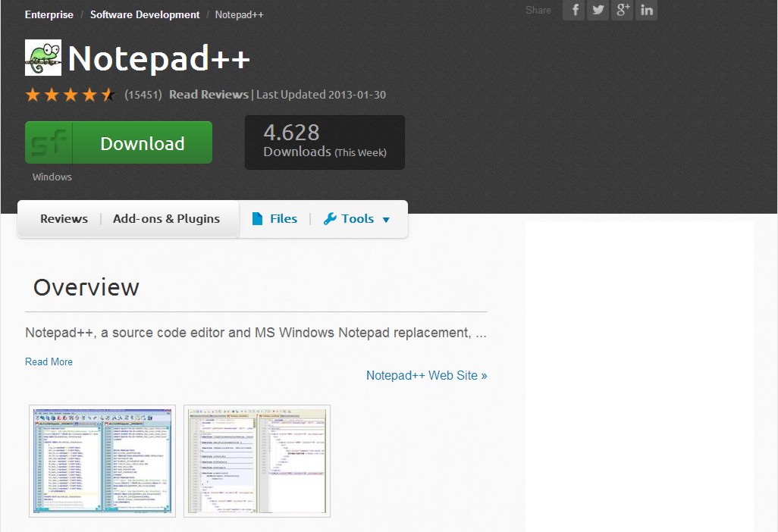This screenshot has width=778, height=532.
Task: Open the Files tab label
Action: (284, 219)
